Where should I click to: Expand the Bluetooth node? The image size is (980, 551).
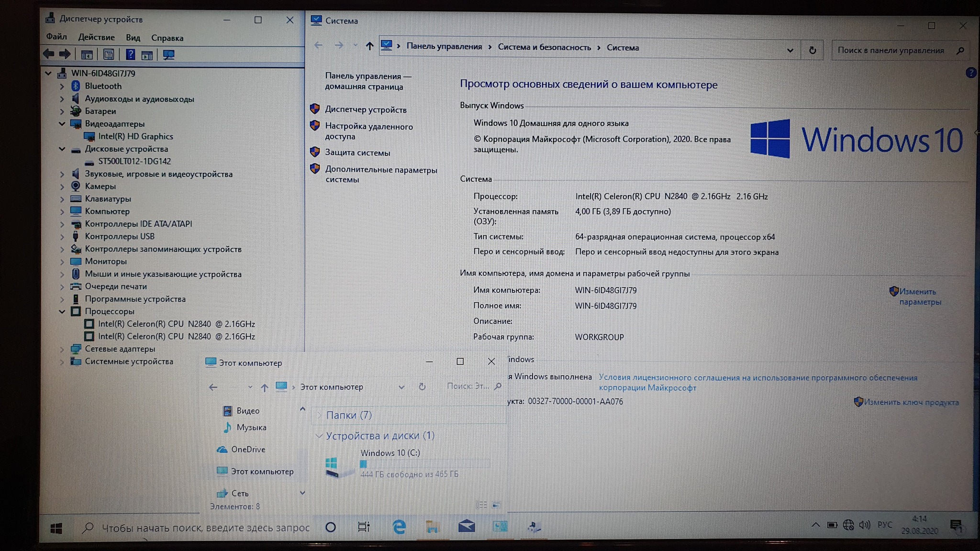tap(62, 87)
